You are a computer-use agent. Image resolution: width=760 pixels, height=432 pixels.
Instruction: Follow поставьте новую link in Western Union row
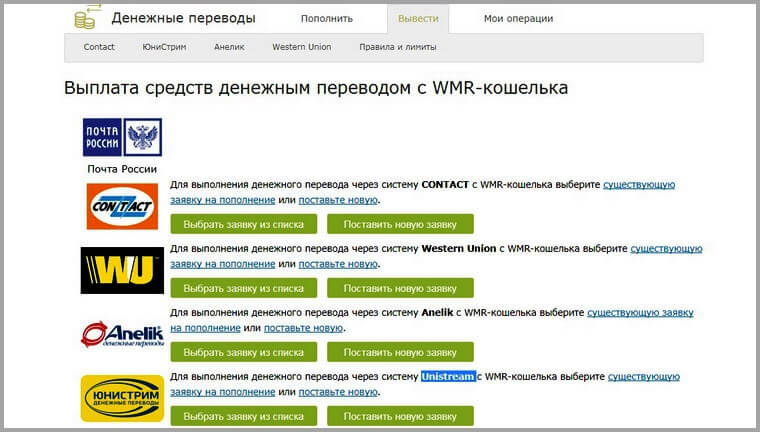[338, 264]
